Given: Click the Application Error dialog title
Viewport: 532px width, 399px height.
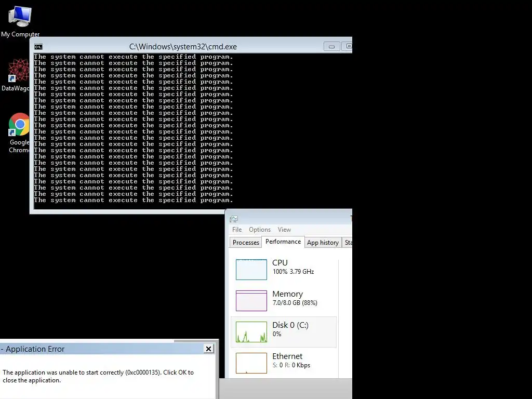Looking at the screenshot, I should click(33, 349).
